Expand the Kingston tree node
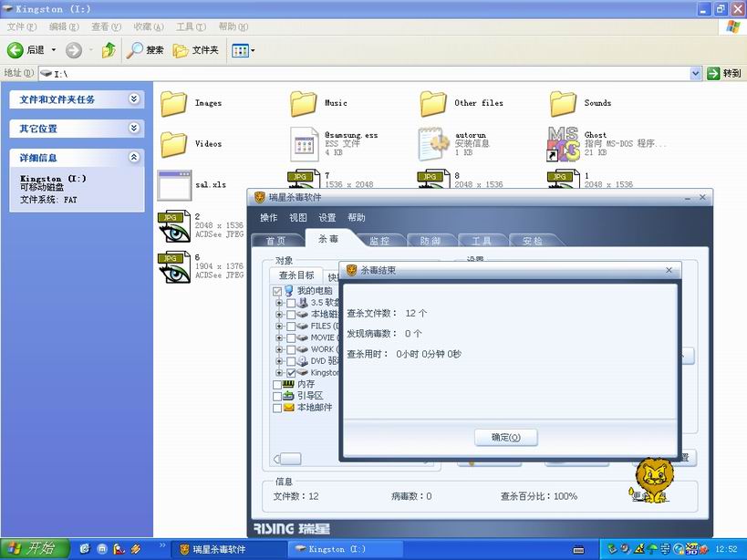Viewport: 747px width, 560px height. click(x=279, y=373)
